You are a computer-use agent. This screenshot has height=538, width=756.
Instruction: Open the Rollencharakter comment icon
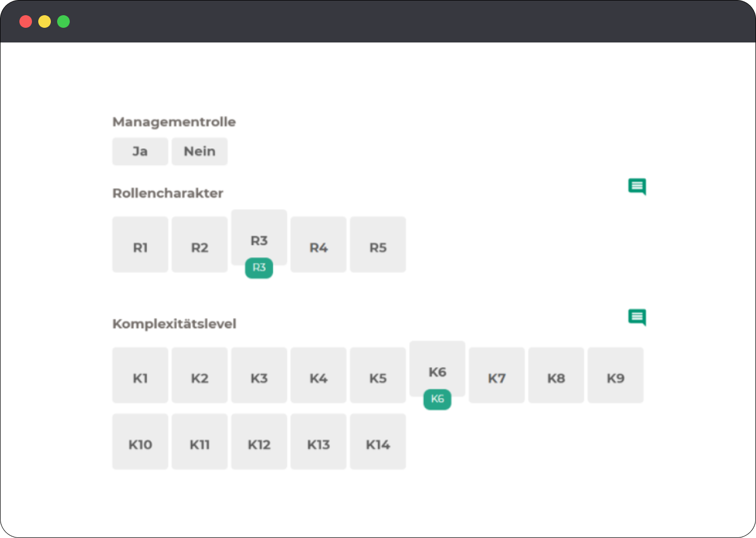[637, 186]
